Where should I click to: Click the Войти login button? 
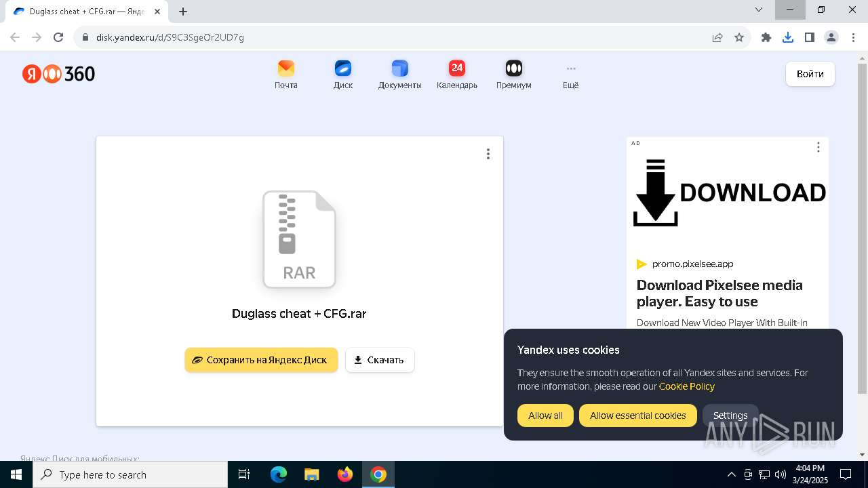810,74
